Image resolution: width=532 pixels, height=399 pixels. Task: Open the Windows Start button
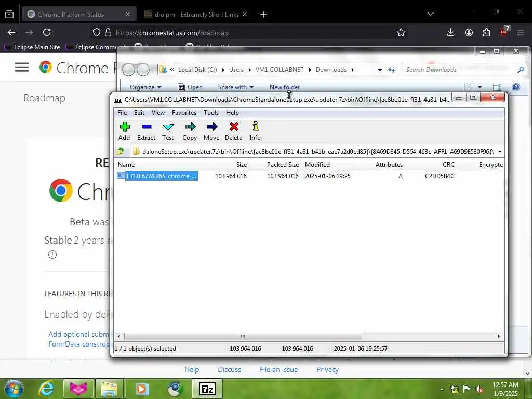tap(14, 389)
